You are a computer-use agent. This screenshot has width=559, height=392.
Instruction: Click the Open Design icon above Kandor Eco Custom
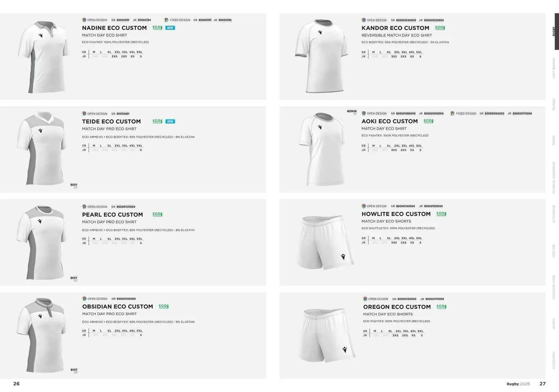point(364,20)
